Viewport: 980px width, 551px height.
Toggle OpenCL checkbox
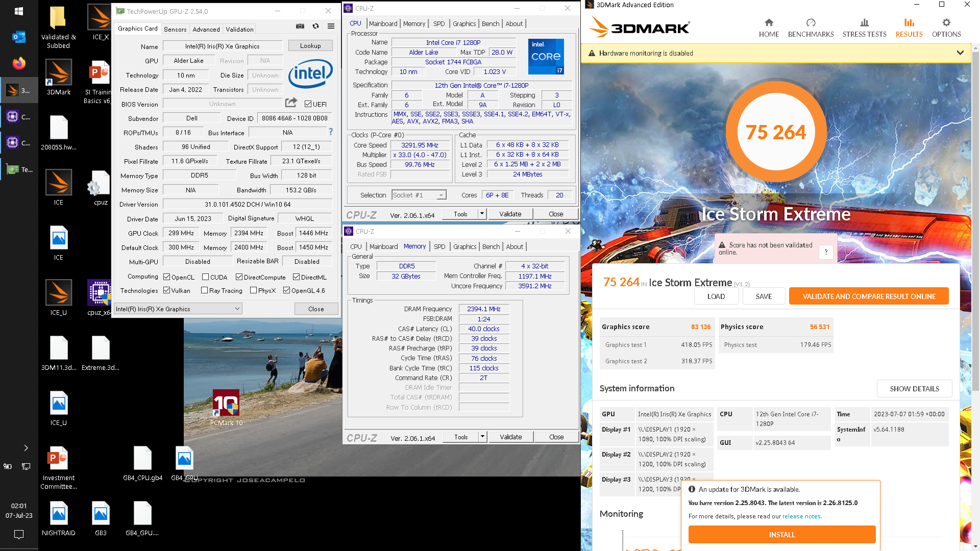click(166, 277)
